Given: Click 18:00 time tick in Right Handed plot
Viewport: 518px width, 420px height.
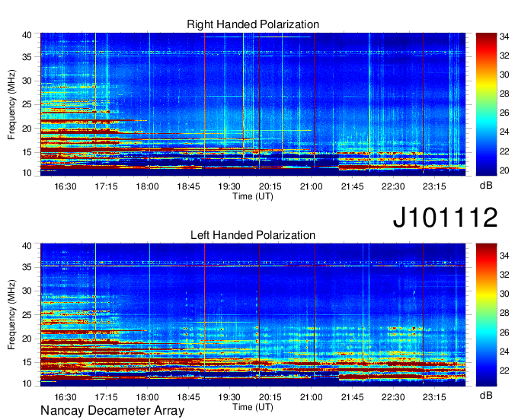Looking at the screenshot, I should (147, 186).
